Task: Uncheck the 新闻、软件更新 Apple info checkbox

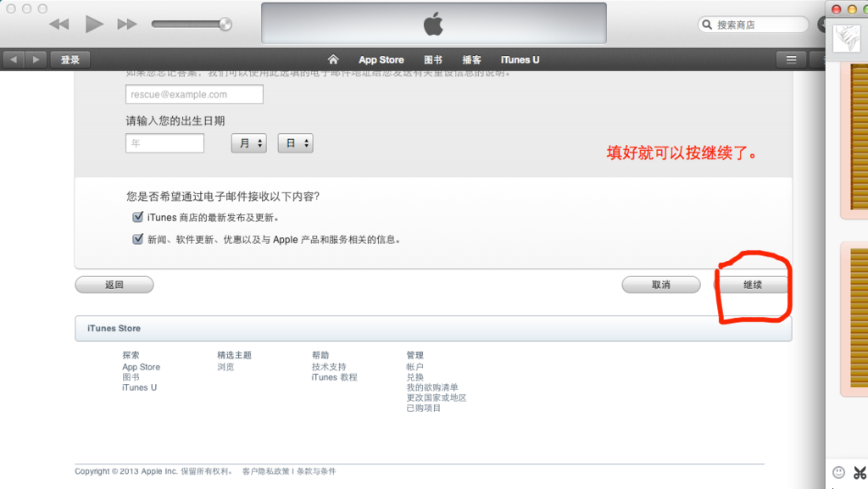Action: tap(138, 239)
